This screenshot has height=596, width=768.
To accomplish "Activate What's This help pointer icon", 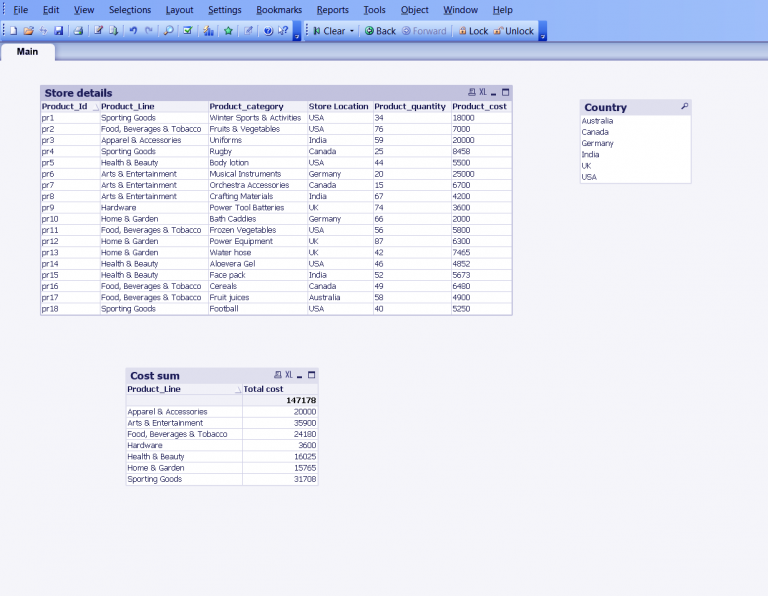I will [283, 31].
